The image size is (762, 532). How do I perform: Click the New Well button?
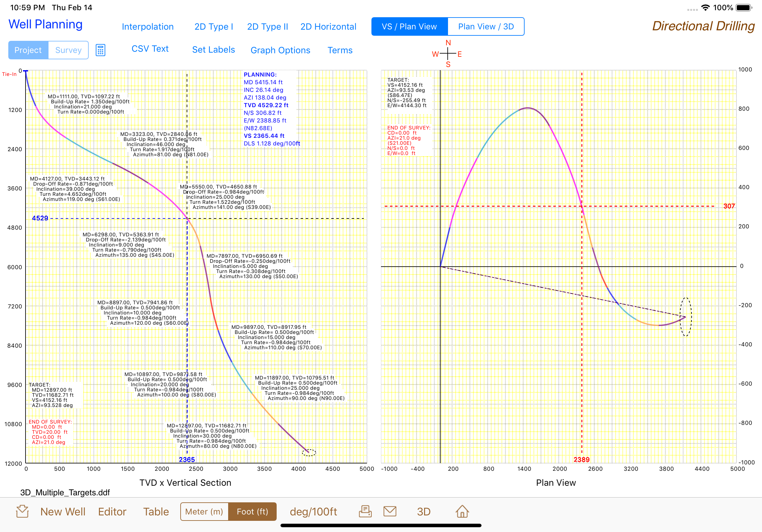63,512
